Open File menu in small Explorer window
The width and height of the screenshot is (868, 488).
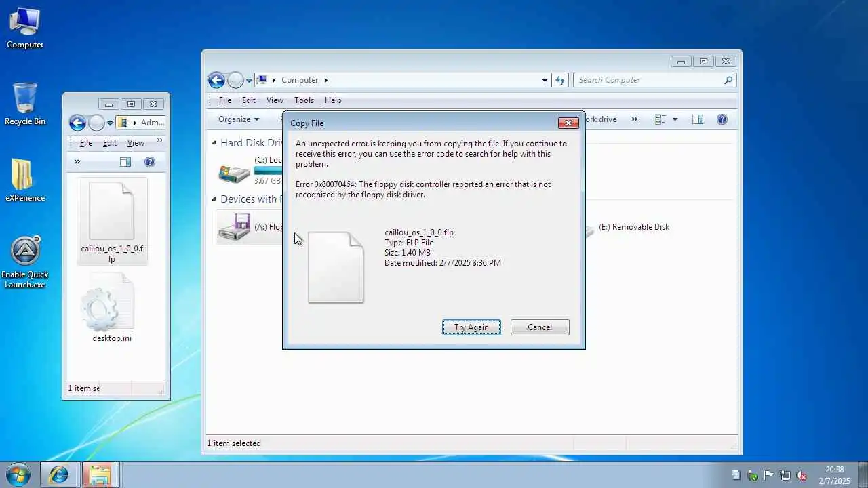click(86, 143)
